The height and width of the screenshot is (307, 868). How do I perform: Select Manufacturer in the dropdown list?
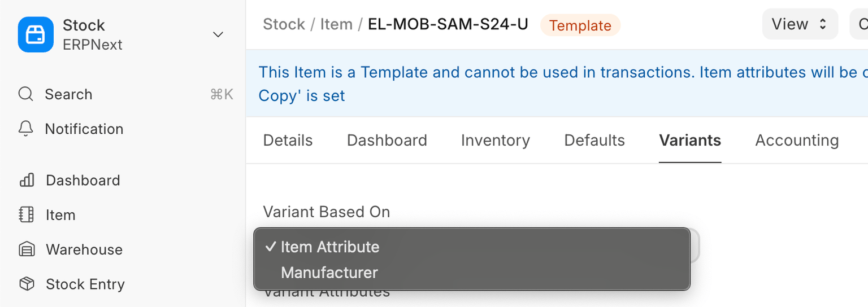(x=329, y=273)
